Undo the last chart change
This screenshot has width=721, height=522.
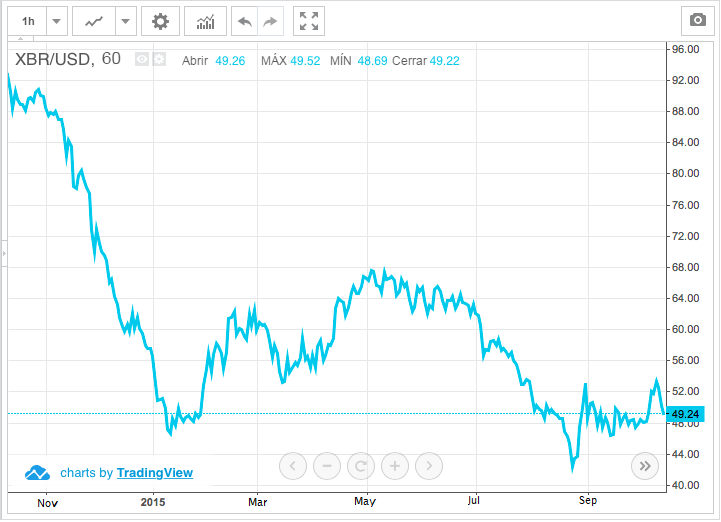[x=245, y=21]
